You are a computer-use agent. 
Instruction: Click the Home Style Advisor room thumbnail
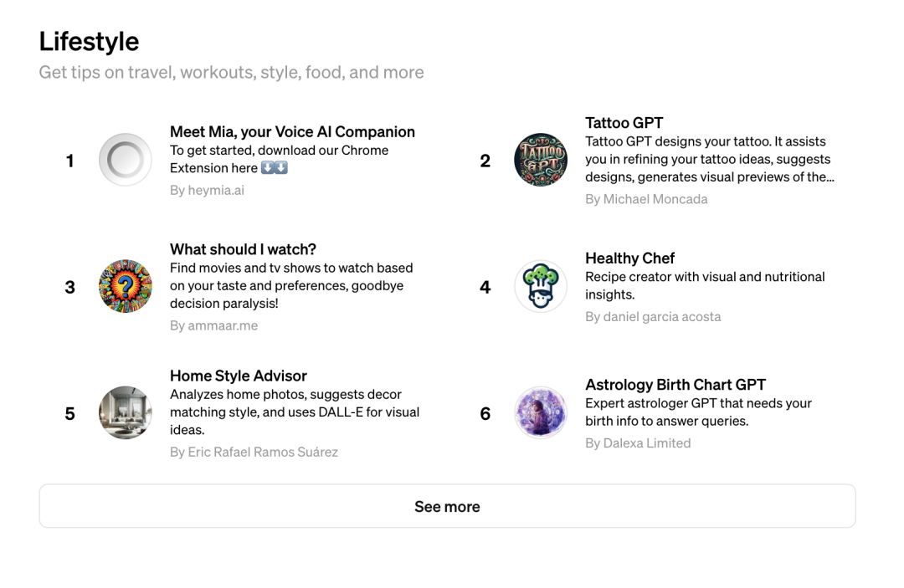pos(126,412)
